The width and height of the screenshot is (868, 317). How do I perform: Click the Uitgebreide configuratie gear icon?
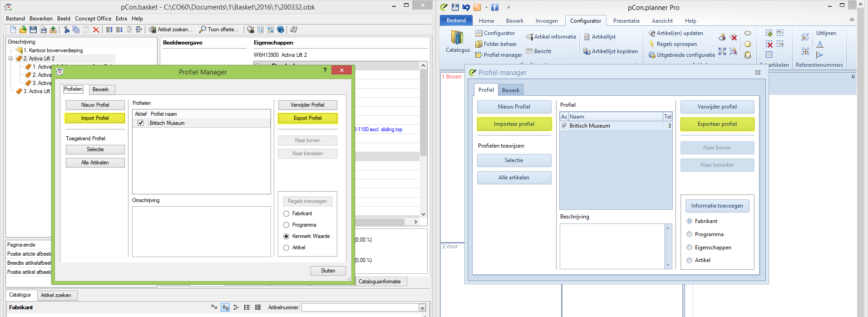(x=652, y=55)
